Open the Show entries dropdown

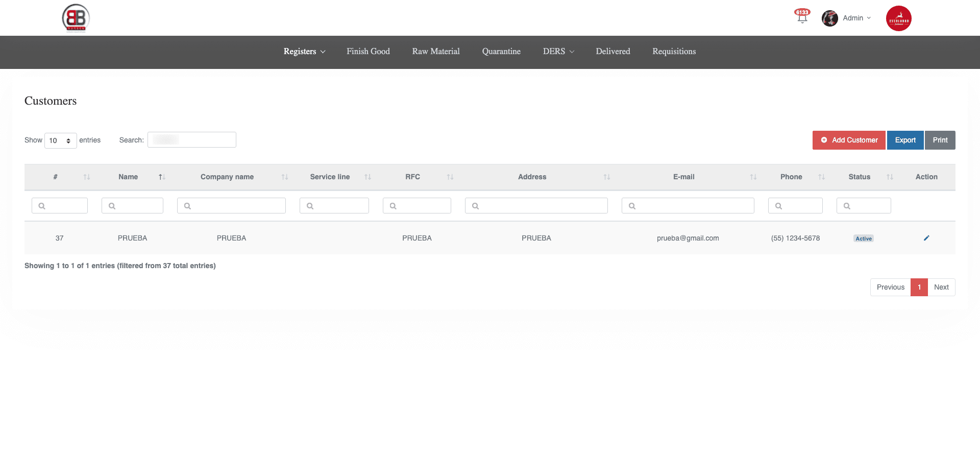60,140
